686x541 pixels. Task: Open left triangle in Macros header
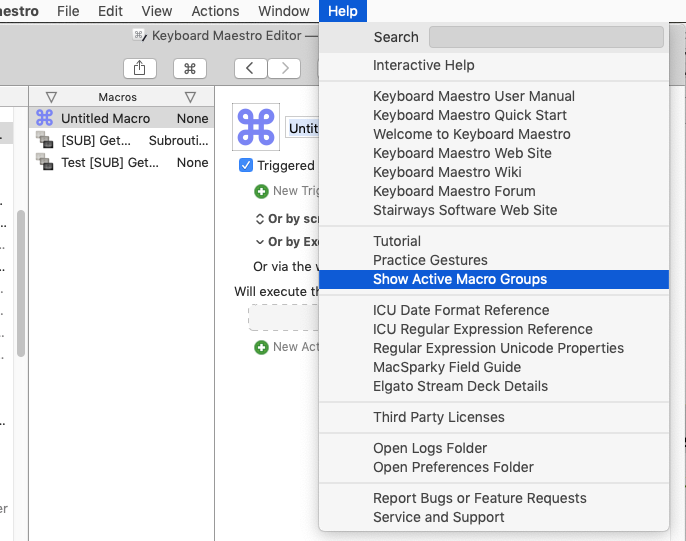click(52, 97)
